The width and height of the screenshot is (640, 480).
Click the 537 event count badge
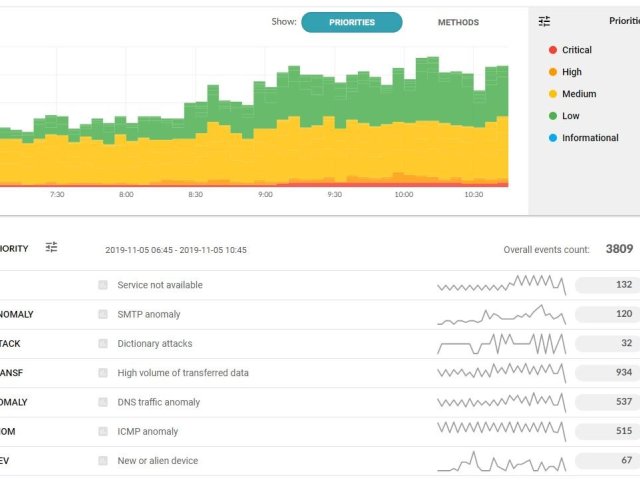pyautogui.click(x=607, y=402)
